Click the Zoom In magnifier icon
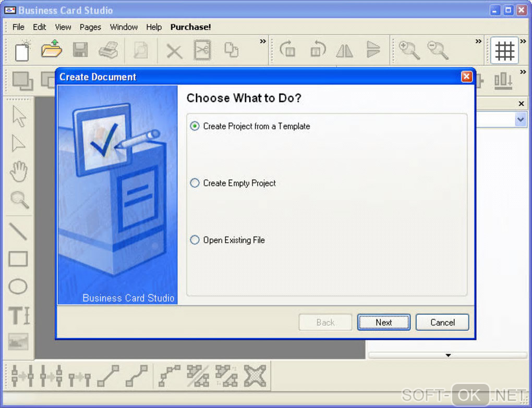The image size is (532, 408). [x=409, y=50]
